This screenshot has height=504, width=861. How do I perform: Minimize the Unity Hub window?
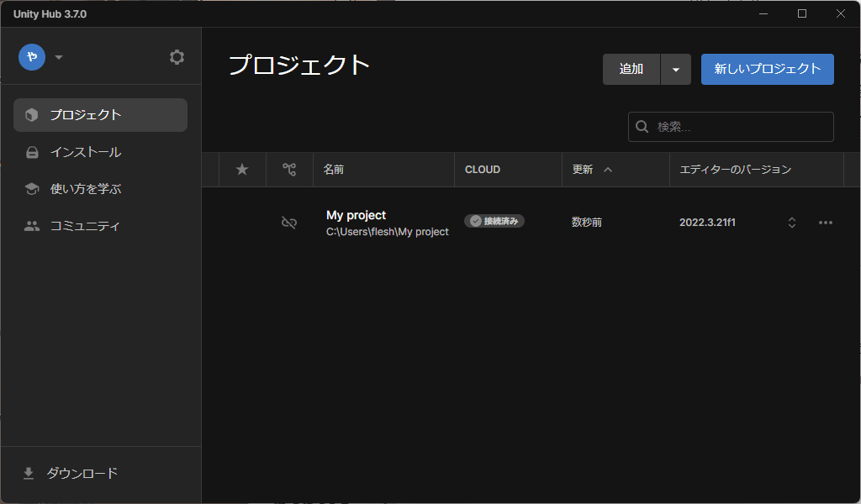point(763,13)
